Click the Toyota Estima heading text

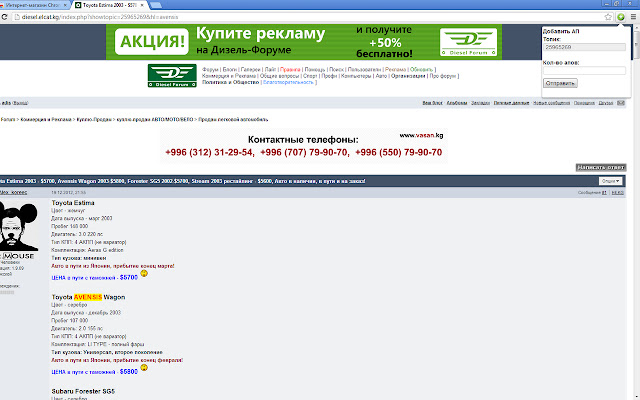(73, 203)
